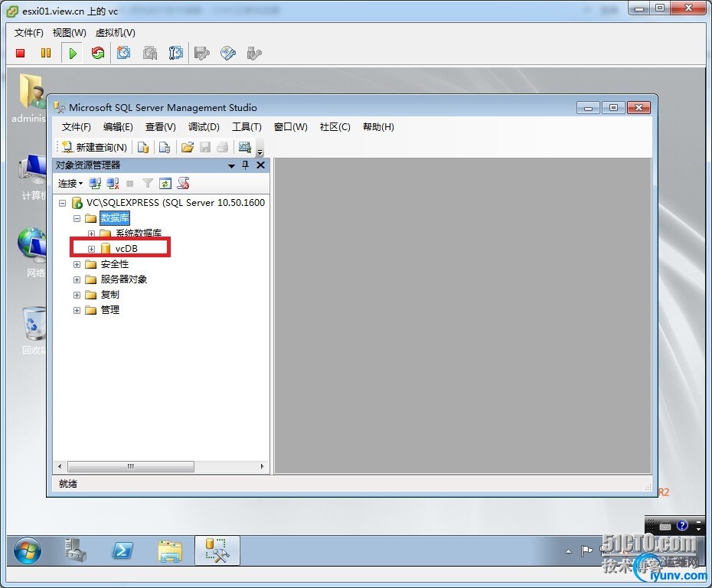Restart the VM using the red-green reset icon
This screenshot has height=588, width=712.
tap(98, 53)
